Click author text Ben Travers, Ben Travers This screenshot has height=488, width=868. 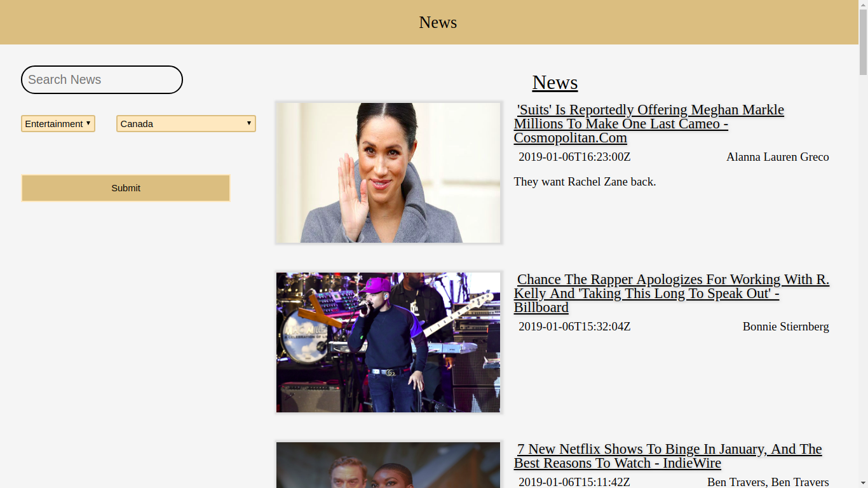[x=768, y=482]
